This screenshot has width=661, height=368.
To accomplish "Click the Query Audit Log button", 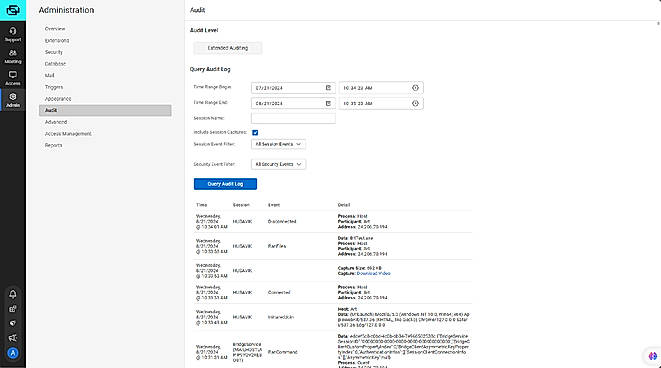I will 225,184.
